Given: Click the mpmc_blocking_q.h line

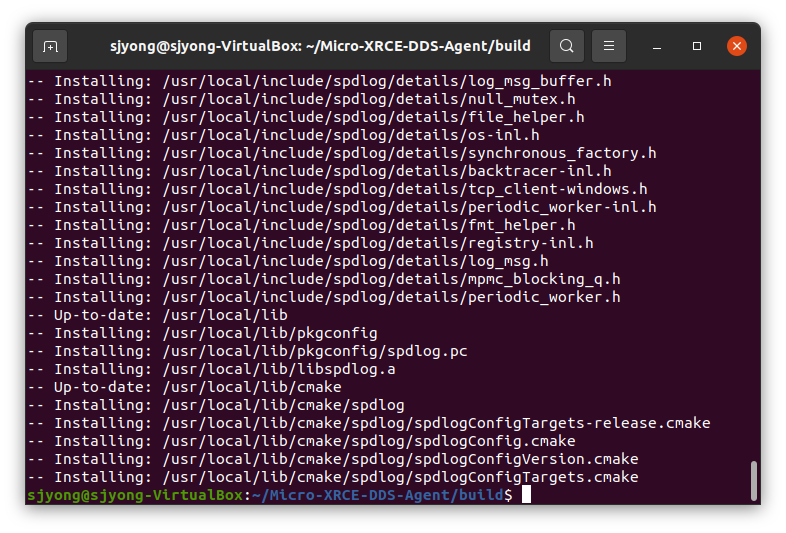Looking at the screenshot, I should [324, 280].
